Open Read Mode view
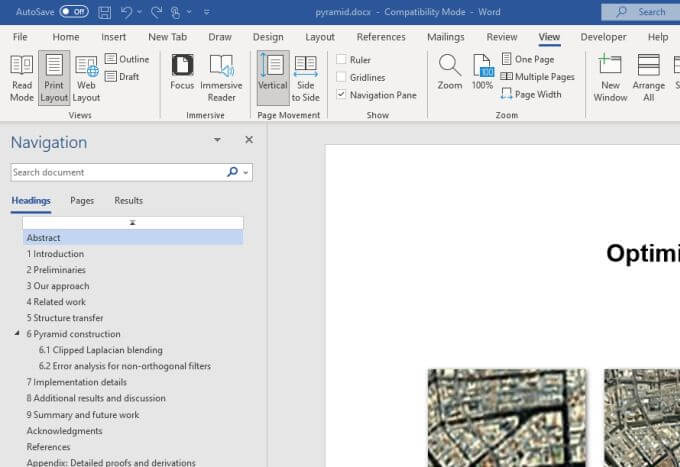This screenshot has width=680, height=467. (22, 77)
